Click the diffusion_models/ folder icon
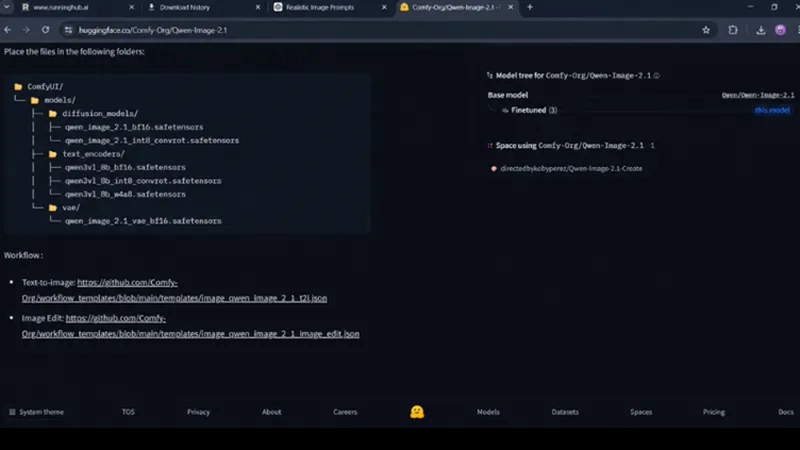The image size is (800, 450). pyautogui.click(x=53, y=113)
